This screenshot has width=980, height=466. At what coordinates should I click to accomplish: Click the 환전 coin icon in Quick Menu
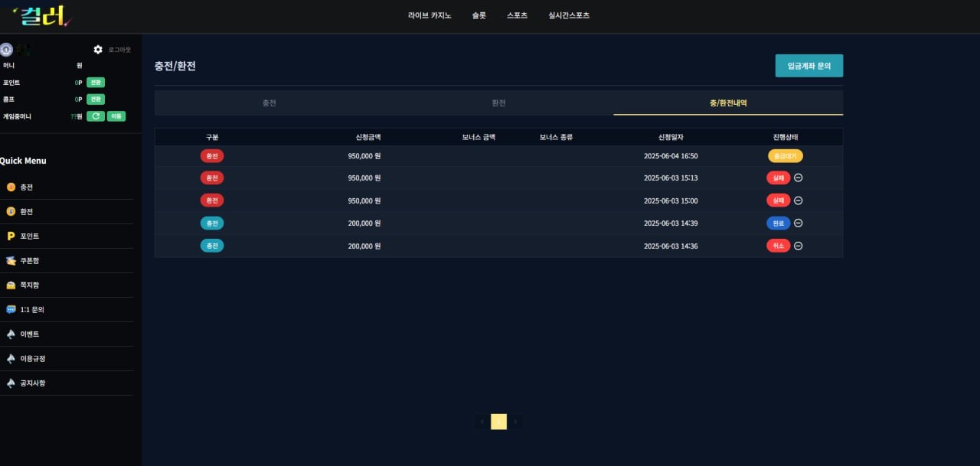(11, 211)
